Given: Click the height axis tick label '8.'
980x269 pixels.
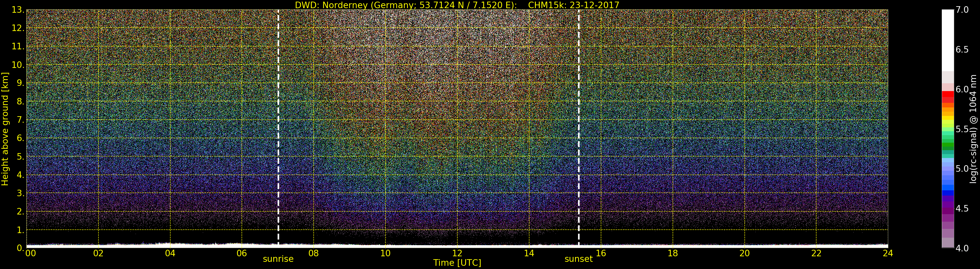Looking at the screenshot, I should point(21,102).
